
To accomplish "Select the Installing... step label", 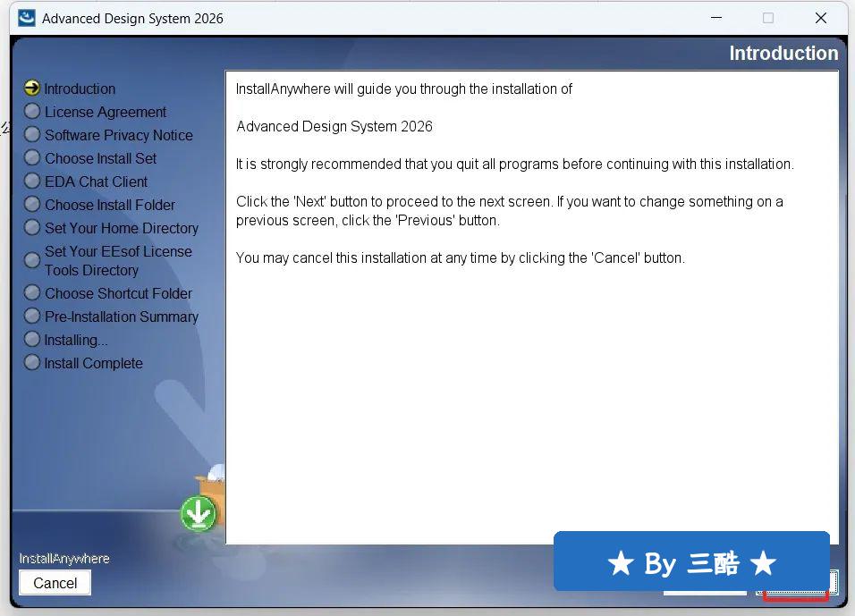I will pos(76,340).
